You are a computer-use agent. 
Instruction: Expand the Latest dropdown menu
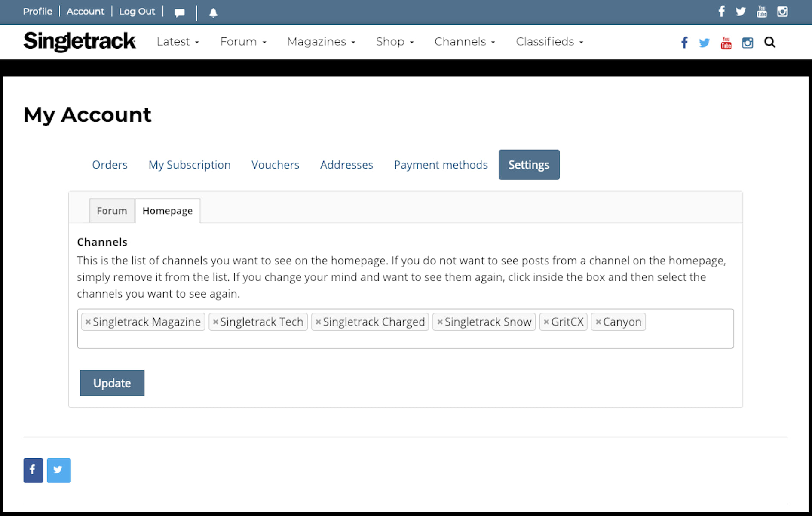(x=178, y=42)
